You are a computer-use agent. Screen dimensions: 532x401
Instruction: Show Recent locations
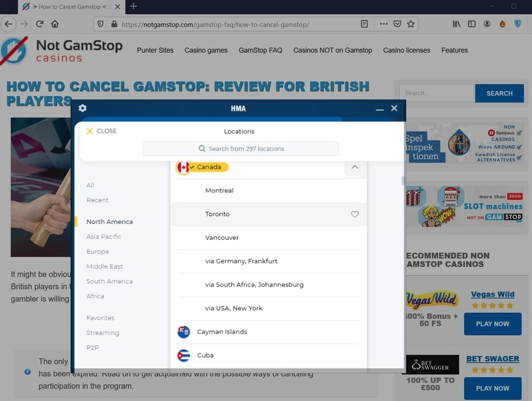point(98,200)
